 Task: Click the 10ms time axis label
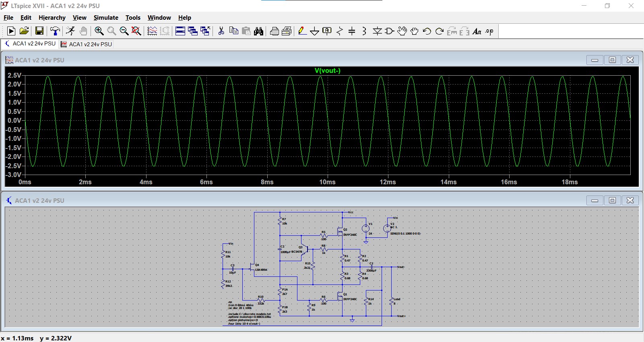coord(327,182)
